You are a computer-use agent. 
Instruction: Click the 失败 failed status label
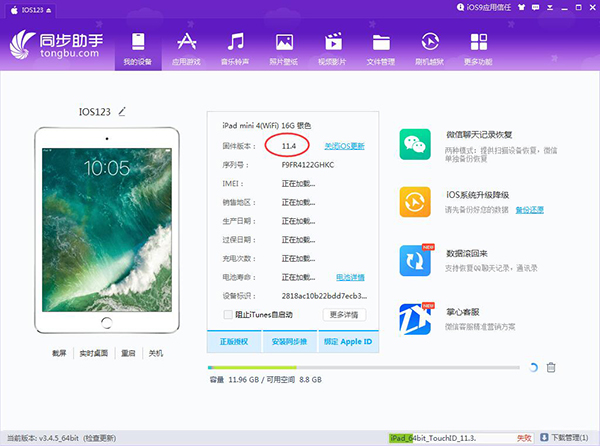coord(524,438)
